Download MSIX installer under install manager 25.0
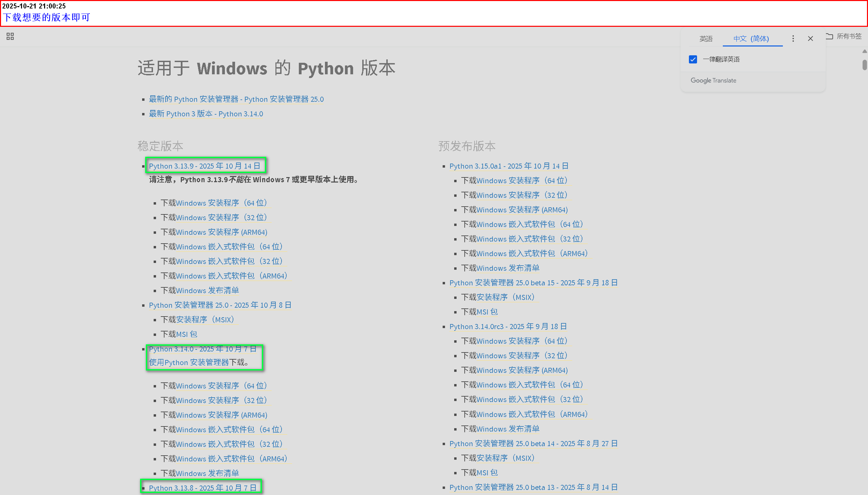Screen dimensions: 868x495 point(205,320)
